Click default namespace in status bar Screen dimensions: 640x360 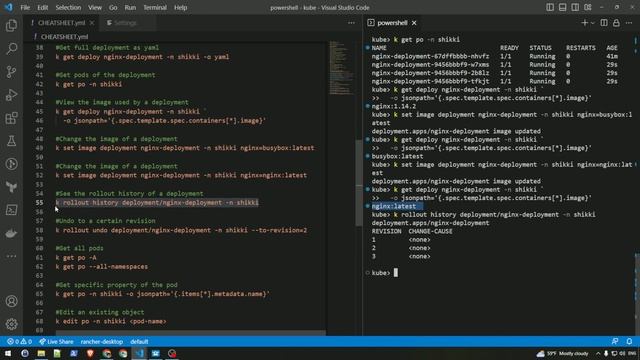(x=139, y=342)
